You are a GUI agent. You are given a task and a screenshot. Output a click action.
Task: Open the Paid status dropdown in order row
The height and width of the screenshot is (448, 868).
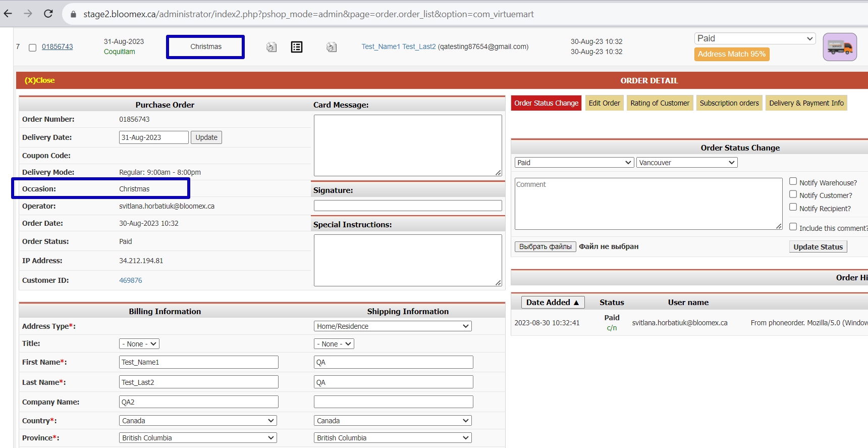pos(755,38)
